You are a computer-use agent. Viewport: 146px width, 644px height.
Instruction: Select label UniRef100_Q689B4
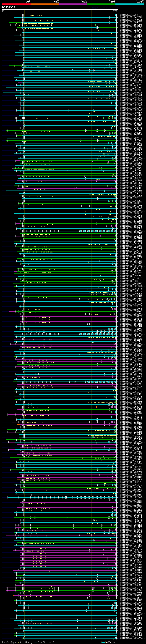(x=131, y=50)
